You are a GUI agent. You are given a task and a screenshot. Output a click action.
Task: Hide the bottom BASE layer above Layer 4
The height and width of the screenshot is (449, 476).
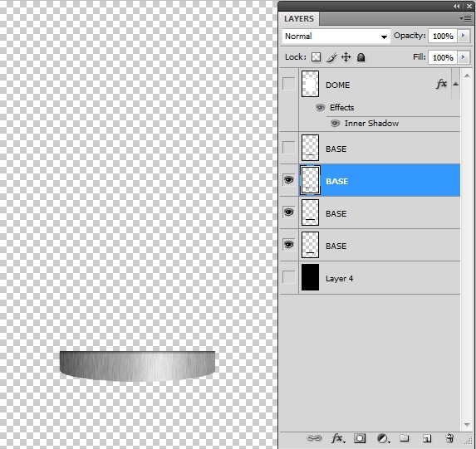pos(289,245)
